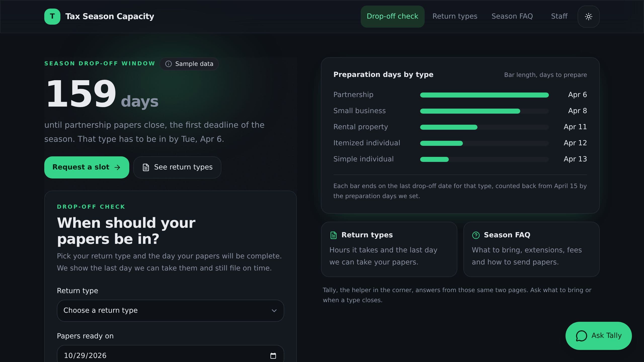Click the Small business row label
Image resolution: width=644 pixels, height=362 pixels.
(x=359, y=111)
